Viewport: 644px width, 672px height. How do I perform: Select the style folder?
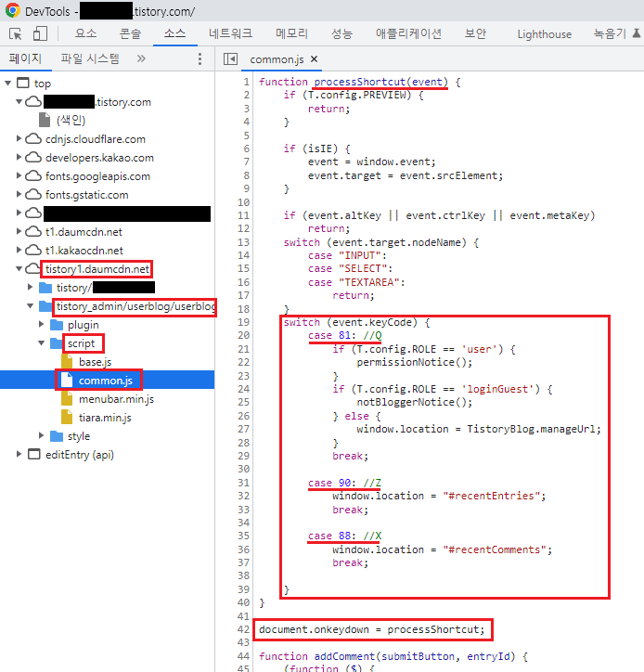click(x=79, y=436)
